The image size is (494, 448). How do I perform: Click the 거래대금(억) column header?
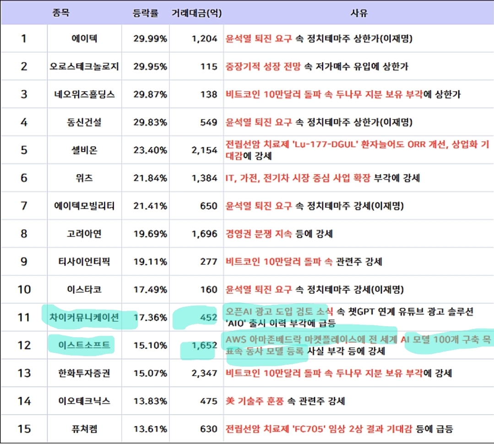point(196,13)
